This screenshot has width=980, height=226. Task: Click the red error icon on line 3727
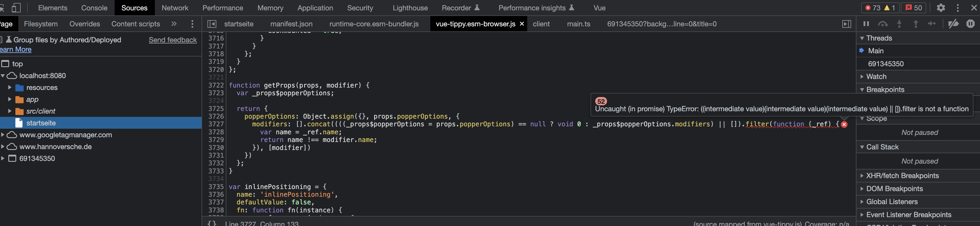(x=844, y=125)
